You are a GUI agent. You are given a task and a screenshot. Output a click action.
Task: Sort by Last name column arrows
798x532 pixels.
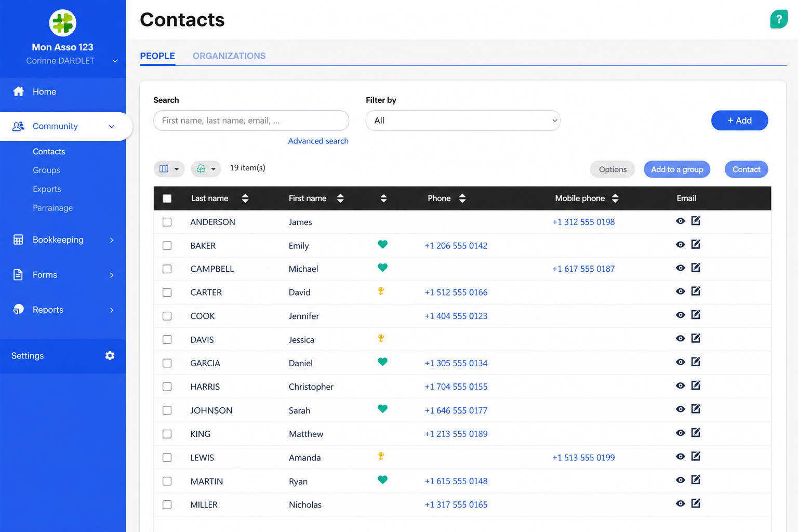pos(245,198)
